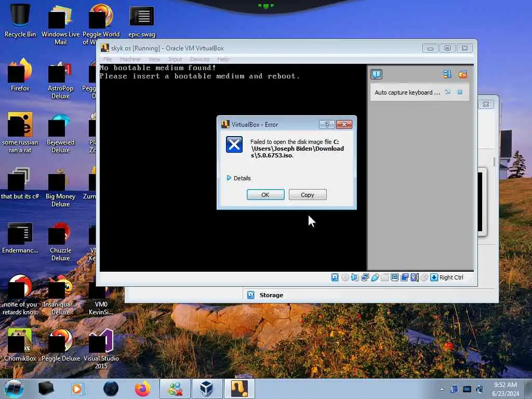Select the Recycle Bin desktop icon
Image resolution: width=532 pixels, height=399 pixels.
[x=20, y=20]
